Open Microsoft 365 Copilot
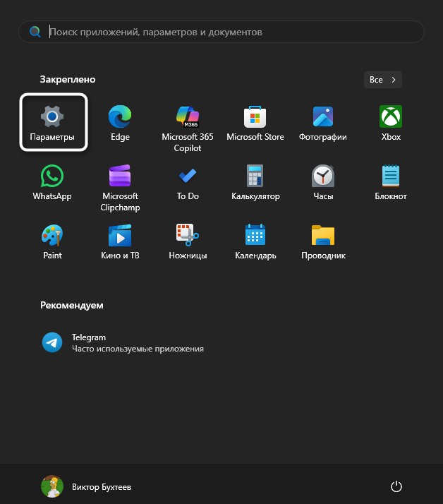Image resolution: width=443 pixels, height=504 pixels. click(x=188, y=128)
